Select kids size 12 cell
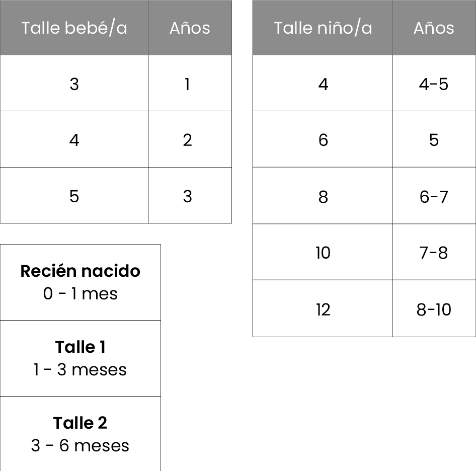The image size is (476, 471). click(323, 308)
